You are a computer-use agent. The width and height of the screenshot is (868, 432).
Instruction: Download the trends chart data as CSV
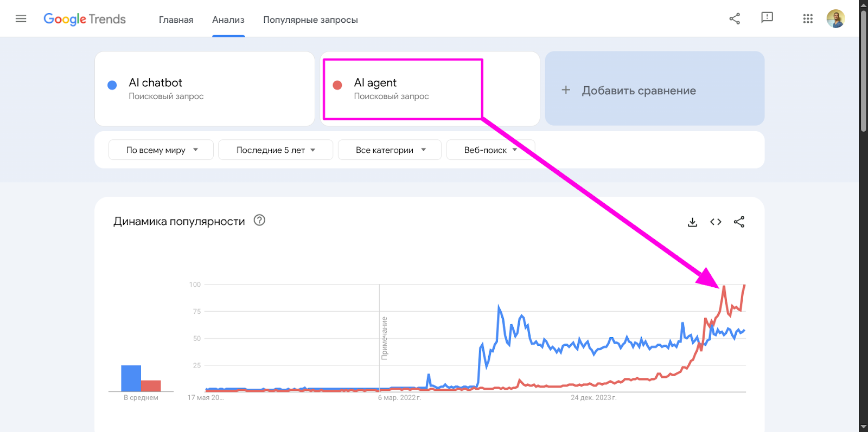[692, 222]
